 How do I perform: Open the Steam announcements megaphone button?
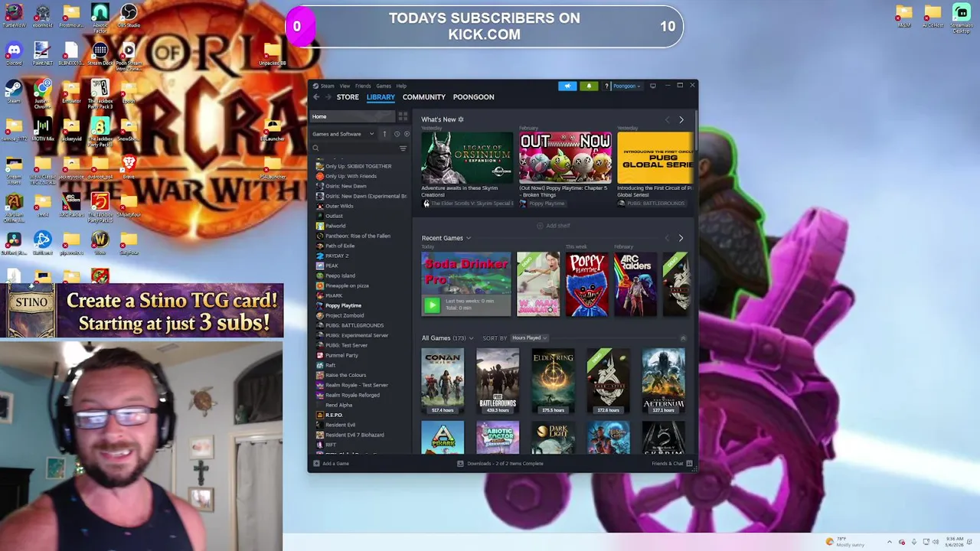coord(567,86)
